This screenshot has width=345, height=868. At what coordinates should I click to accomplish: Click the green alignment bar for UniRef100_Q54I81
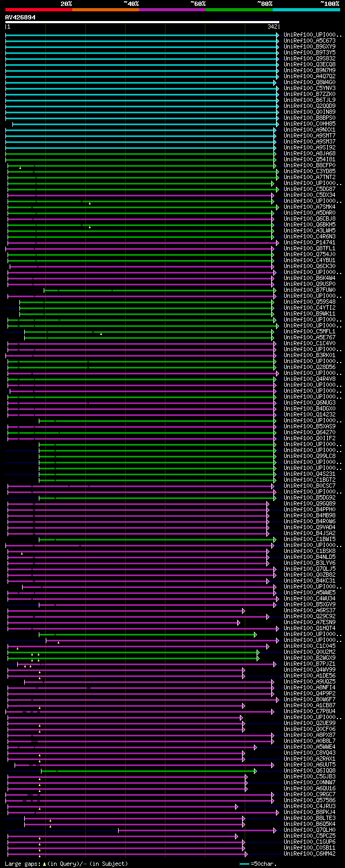pyautogui.click(x=140, y=159)
